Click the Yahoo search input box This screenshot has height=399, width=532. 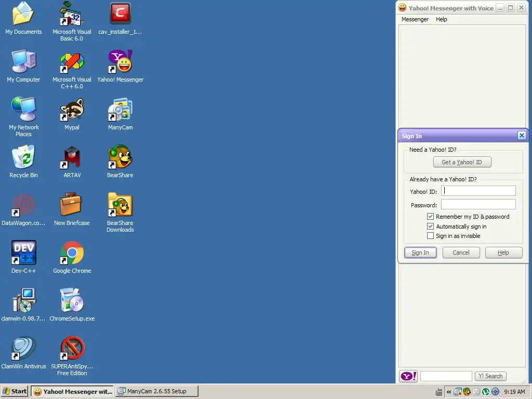point(446,376)
